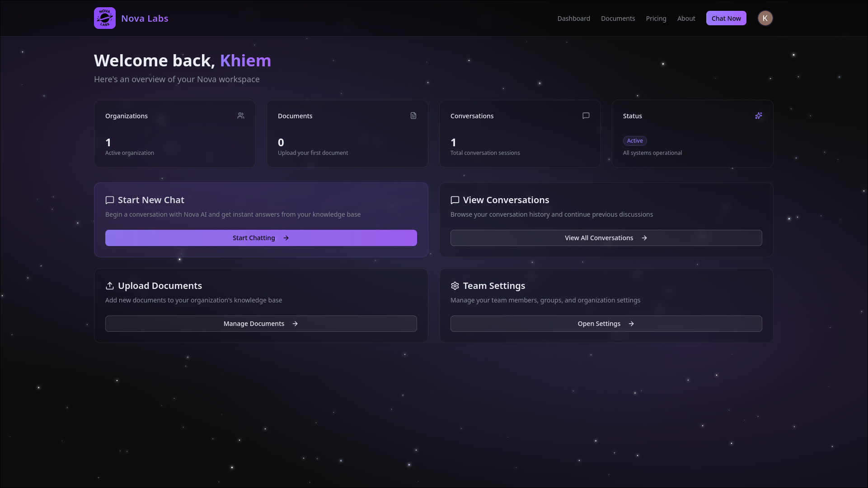Click the gear icon beside Team Settings
Image resolution: width=868 pixels, height=488 pixels.
pyautogui.click(x=455, y=286)
